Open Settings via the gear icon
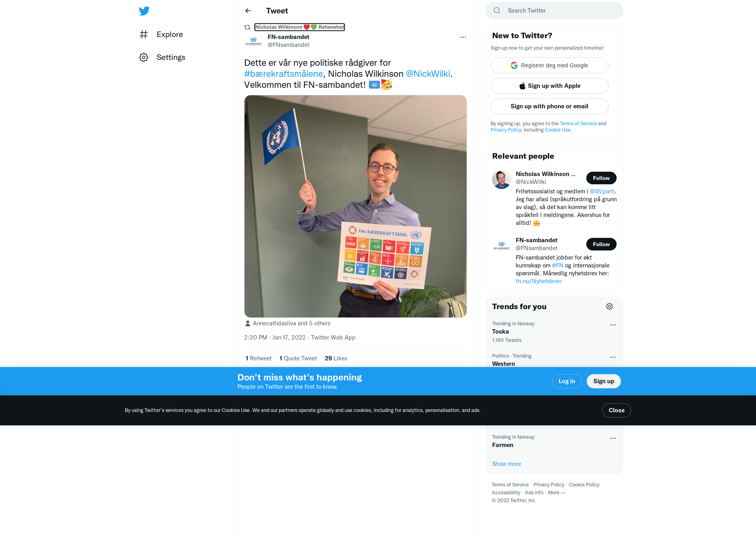The width and height of the screenshot is (756, 536). point(144,57)
